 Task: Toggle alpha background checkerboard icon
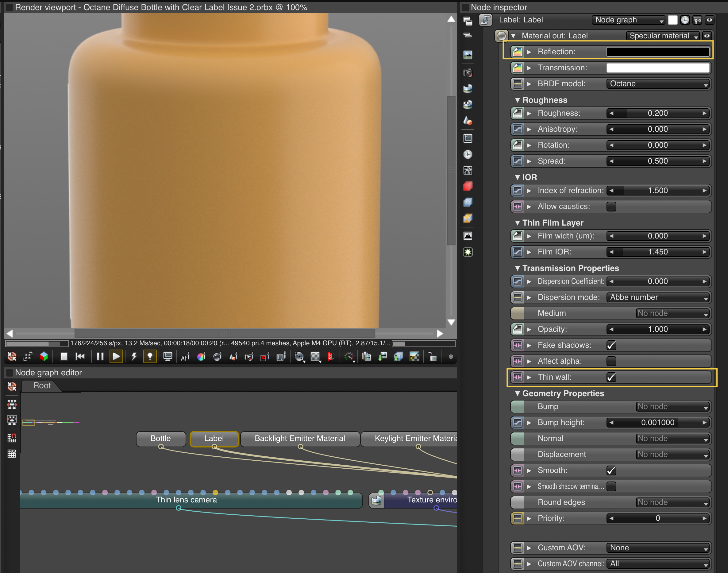pyautogui.click(x=414, y=357)
